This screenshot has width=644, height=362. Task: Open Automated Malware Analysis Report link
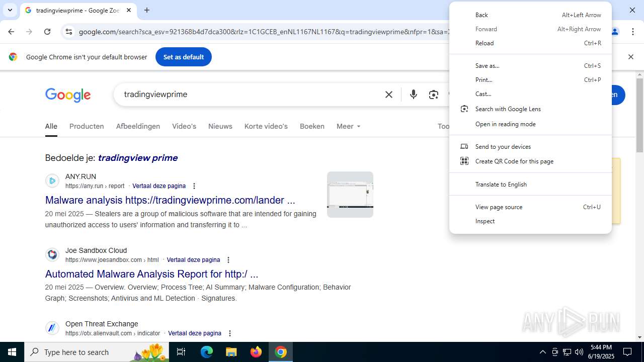[151, 274]
